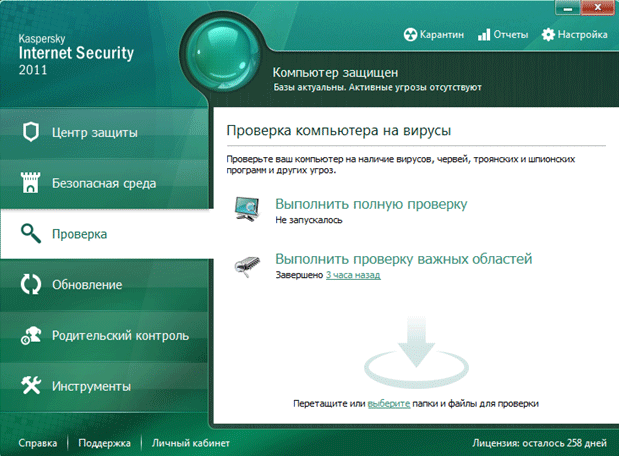Start Выполнить полную проверку
This screenshot has height=456, width=619.
point(371,204)
